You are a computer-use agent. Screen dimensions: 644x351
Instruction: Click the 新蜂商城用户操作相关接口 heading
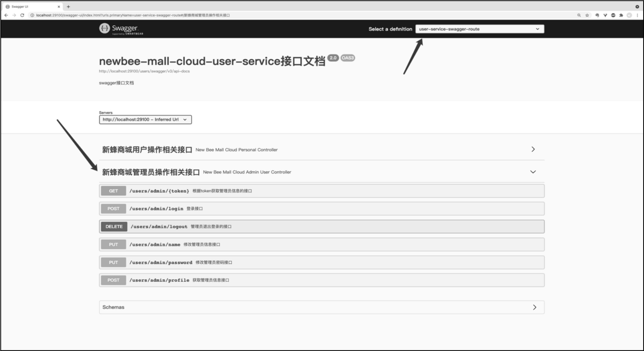(x=147, y=150)
